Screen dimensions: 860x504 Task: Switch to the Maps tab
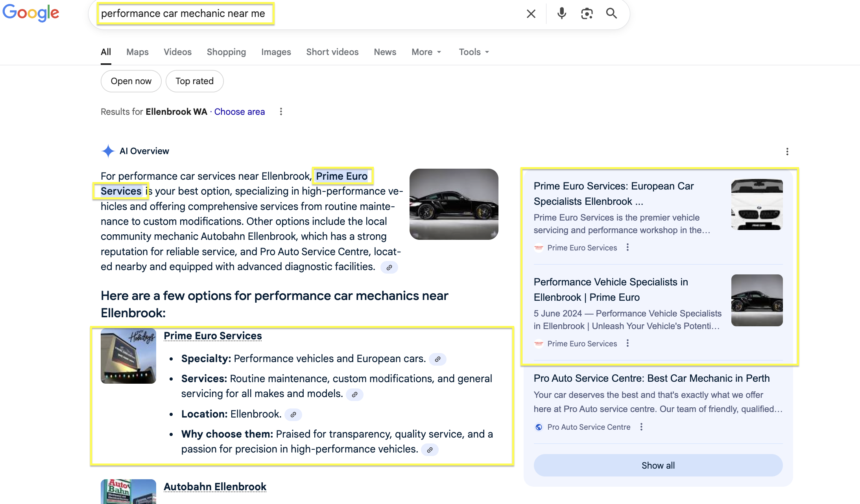[x=137, y=52]
